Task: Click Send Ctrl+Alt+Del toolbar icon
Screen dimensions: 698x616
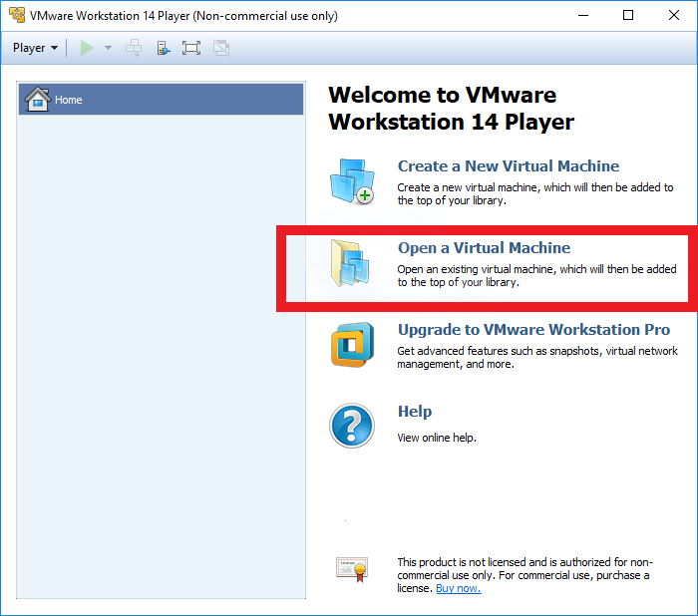Action: [134, 48]
